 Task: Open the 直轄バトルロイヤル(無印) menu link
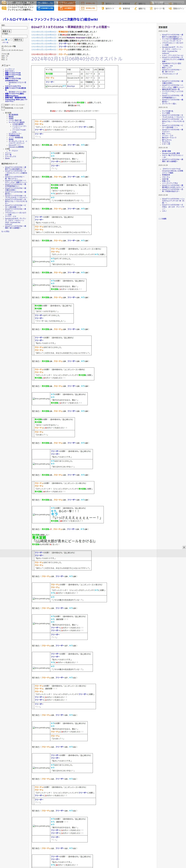tap(14, 94)
